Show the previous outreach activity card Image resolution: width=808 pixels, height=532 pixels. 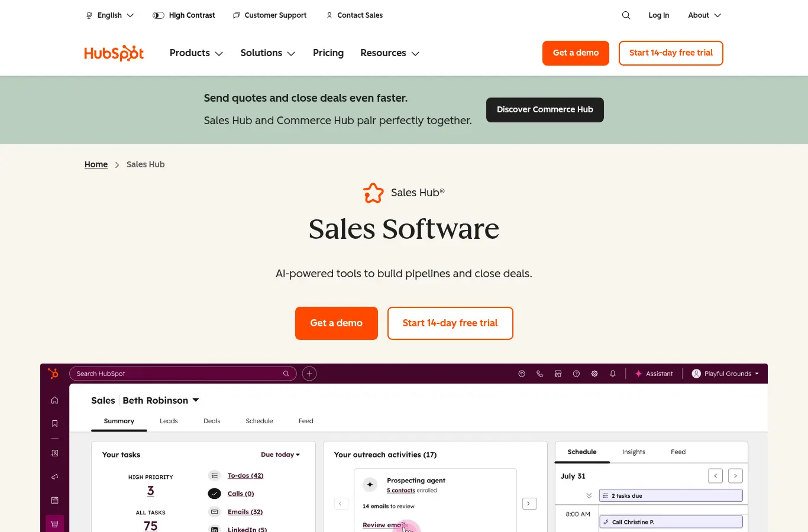[x=341, y=504]
